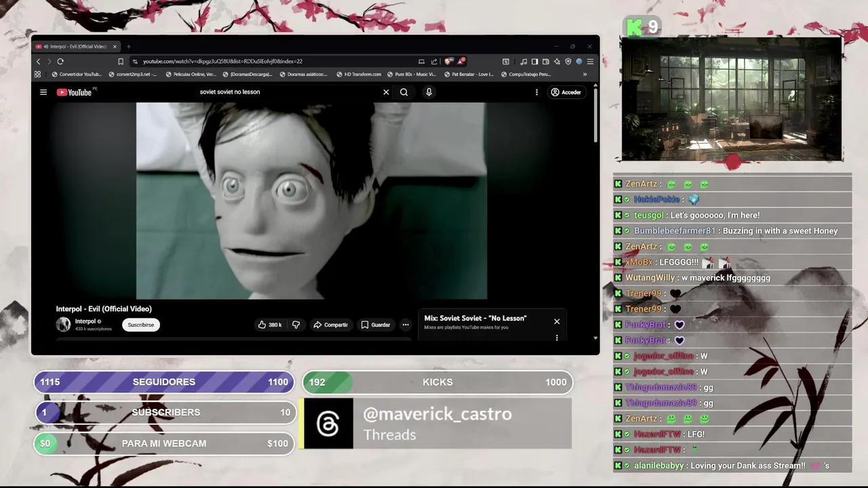This screenshot has width=868, height=488.
Task: Click the YouTube magnifier search button
Action: 404,92
